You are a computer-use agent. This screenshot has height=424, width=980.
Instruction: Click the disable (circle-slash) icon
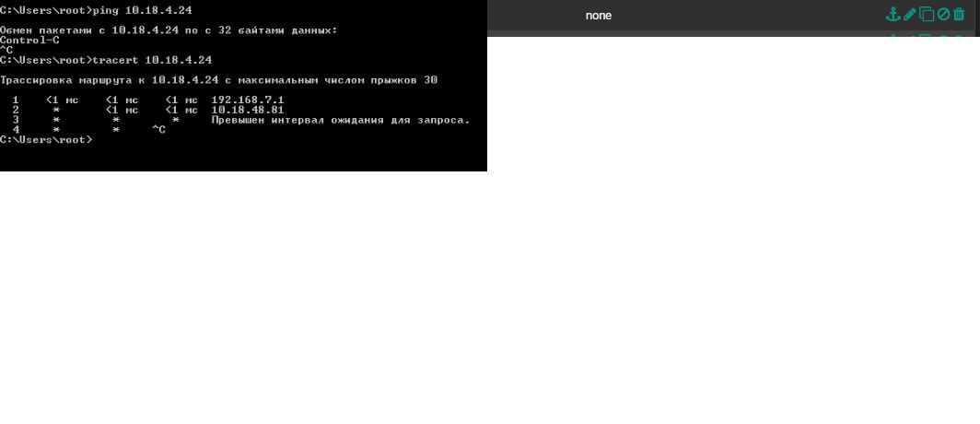tap(943, 15)
